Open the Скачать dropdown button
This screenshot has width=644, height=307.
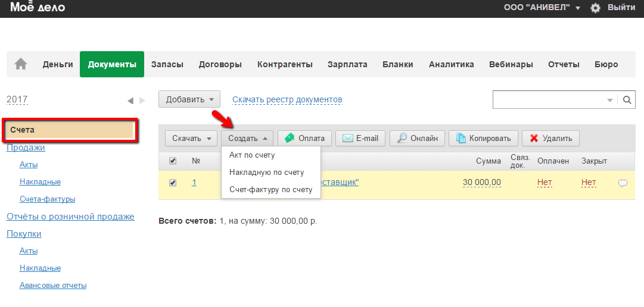pos(192,138)
